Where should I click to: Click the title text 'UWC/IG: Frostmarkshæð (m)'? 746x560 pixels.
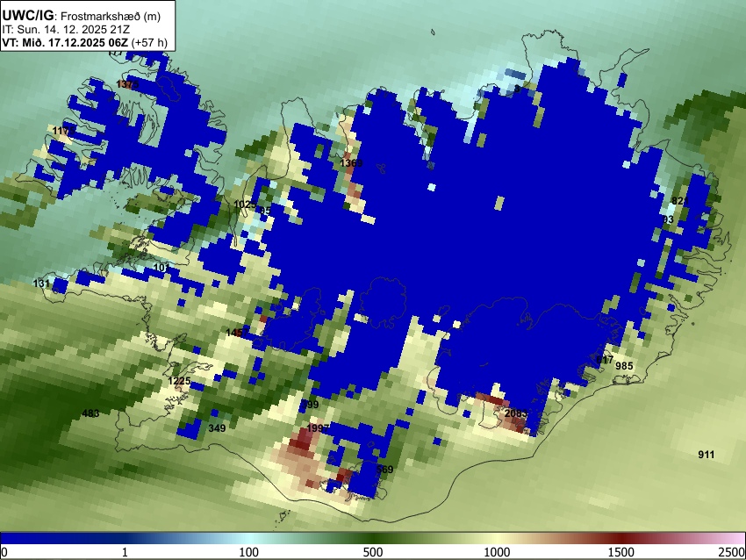pyautogui.click(x=82, y=16)
